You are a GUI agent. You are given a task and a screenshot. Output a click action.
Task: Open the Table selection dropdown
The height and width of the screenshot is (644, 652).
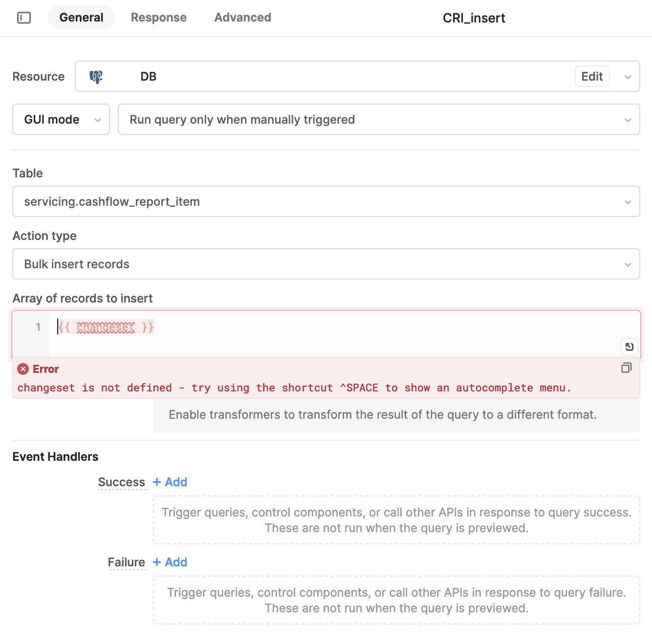[x=326, y=201]
